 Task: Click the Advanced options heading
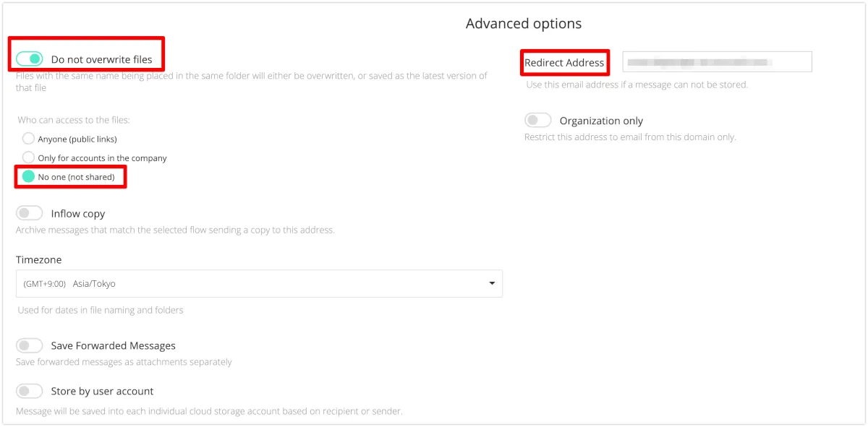[524, 24]
